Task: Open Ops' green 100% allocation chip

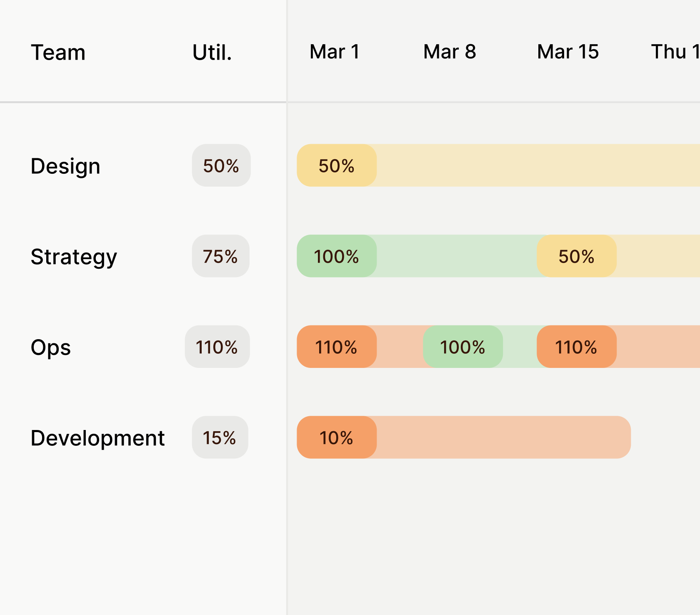Action: pos(462,347)
